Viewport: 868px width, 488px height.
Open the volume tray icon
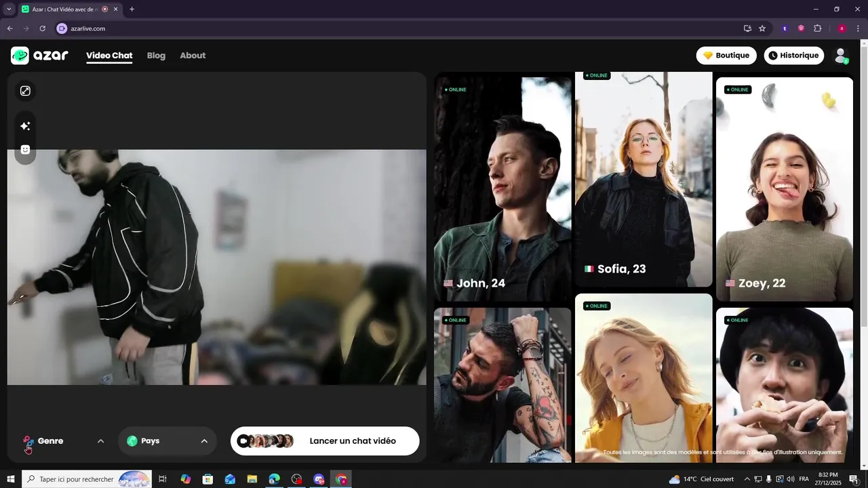791,479
